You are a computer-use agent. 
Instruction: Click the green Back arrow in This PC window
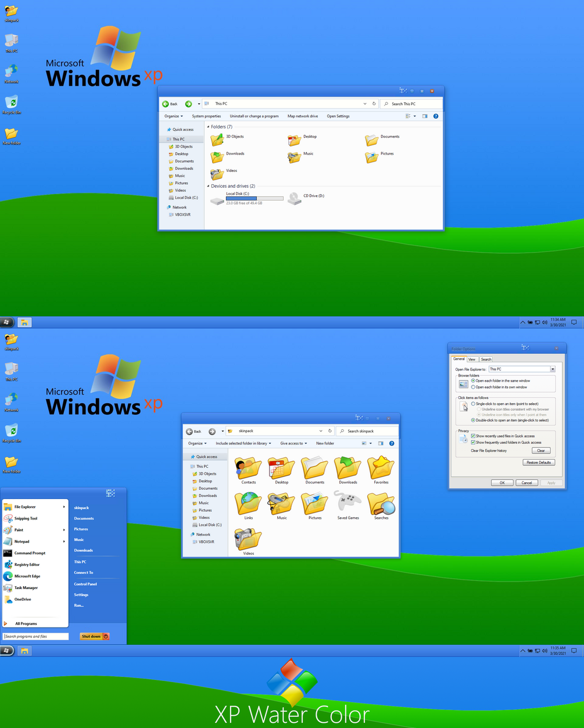coord(166,104)
